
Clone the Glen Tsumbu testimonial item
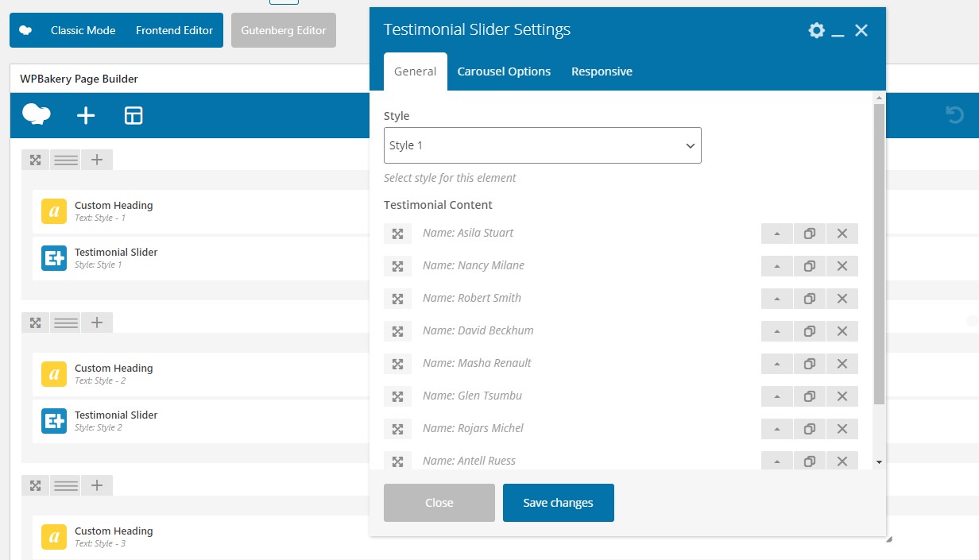[809, 396]
